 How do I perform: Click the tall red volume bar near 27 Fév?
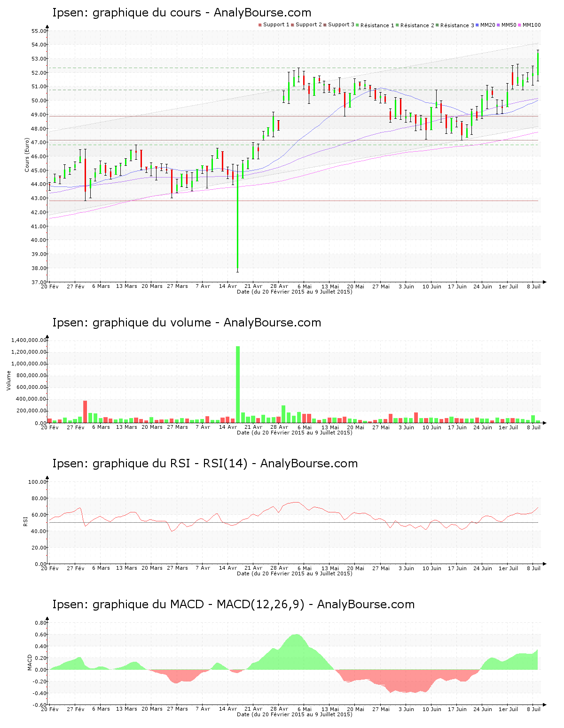pos(85,411)
